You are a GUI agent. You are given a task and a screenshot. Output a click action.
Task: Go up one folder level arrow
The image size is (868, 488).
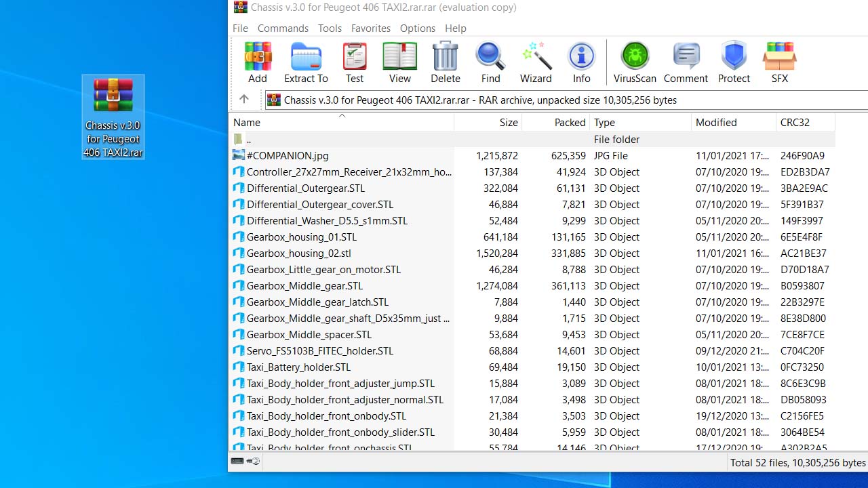point(244,99)
